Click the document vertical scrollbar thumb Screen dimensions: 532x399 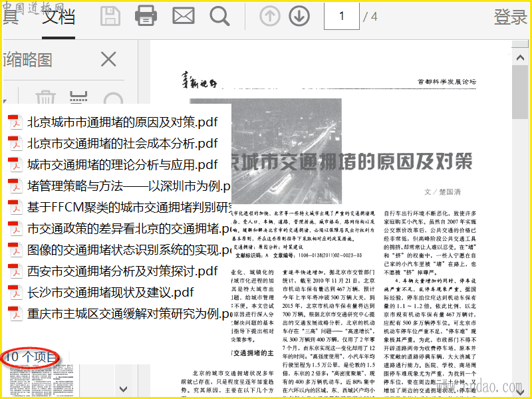(520, 92)
